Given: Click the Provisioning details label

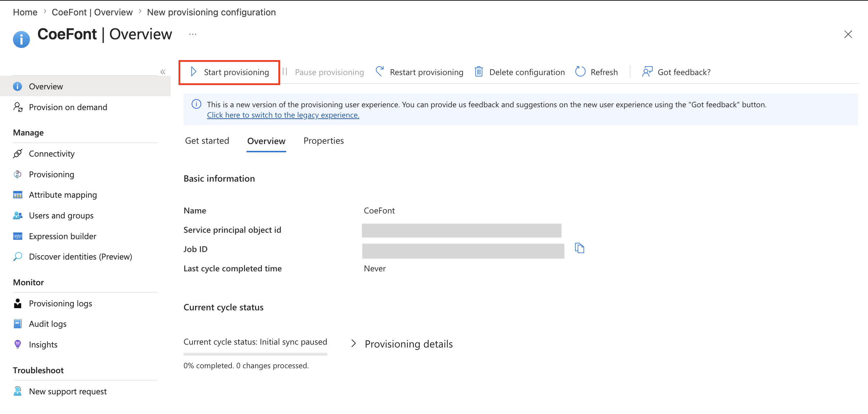Looking at the screenshot, I should (409, 344).
